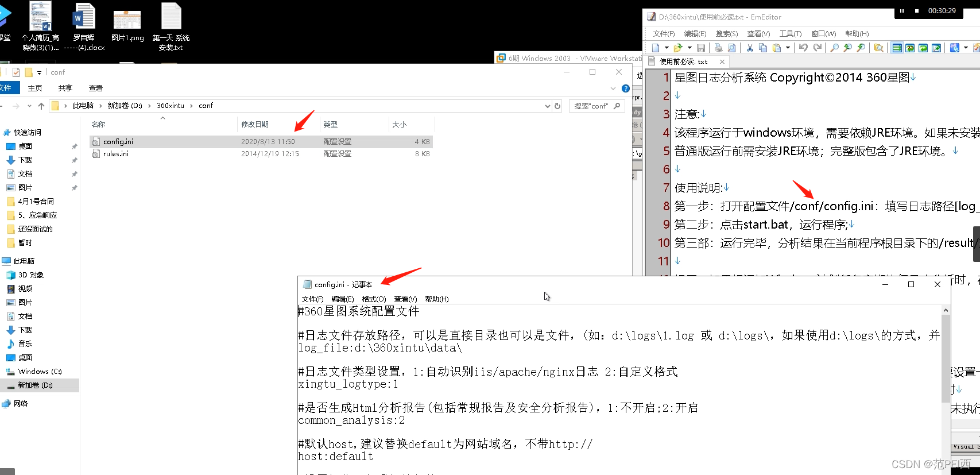Stop the screen recording
980x475 pixels.
pos(917,11)
